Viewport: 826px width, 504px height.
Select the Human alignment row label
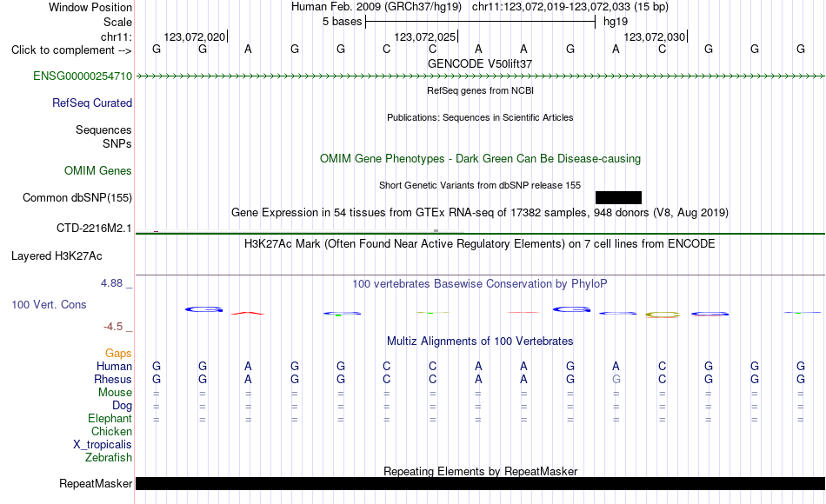(x=114, y=367)
